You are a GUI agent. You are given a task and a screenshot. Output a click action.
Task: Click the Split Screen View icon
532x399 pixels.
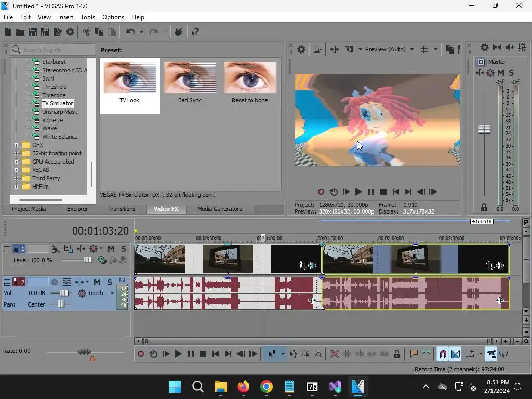[349, 49]
